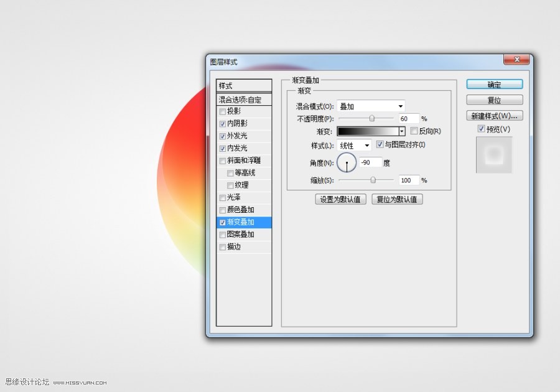Uncheck 与图层对齐 (Align with Layer)
The height and width of the screenshot is (392, 560).
[x=380, y=144]
